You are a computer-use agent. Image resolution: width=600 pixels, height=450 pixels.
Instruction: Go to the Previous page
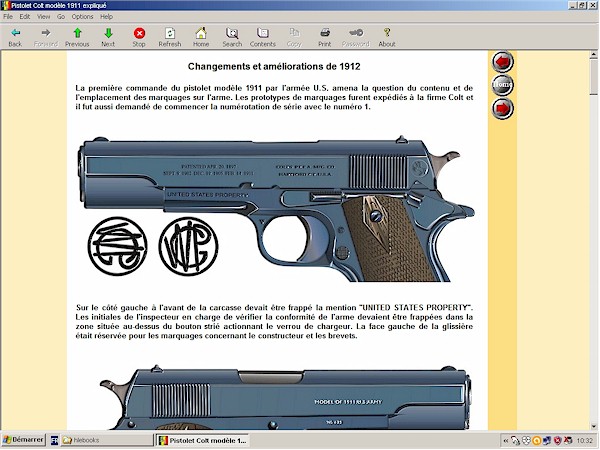77,37
